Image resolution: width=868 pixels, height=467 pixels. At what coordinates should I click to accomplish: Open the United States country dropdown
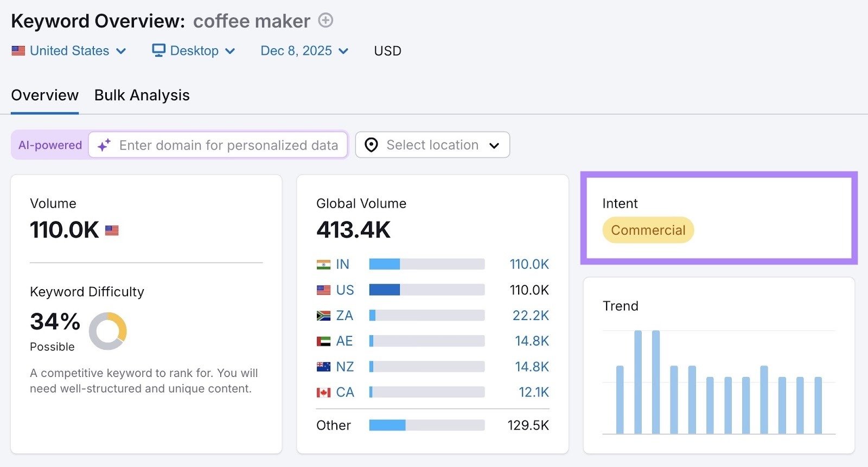point(69,51)
